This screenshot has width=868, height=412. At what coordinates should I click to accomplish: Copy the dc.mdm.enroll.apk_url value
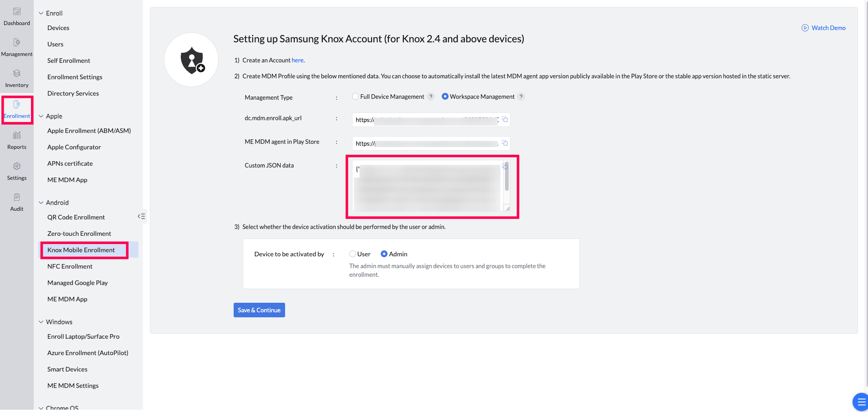(505, 119)
